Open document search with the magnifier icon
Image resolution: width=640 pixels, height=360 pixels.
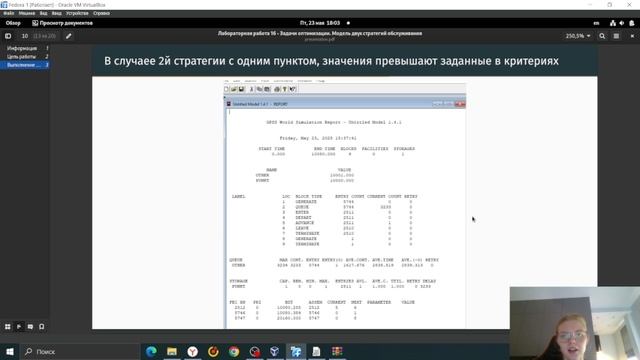602,36
